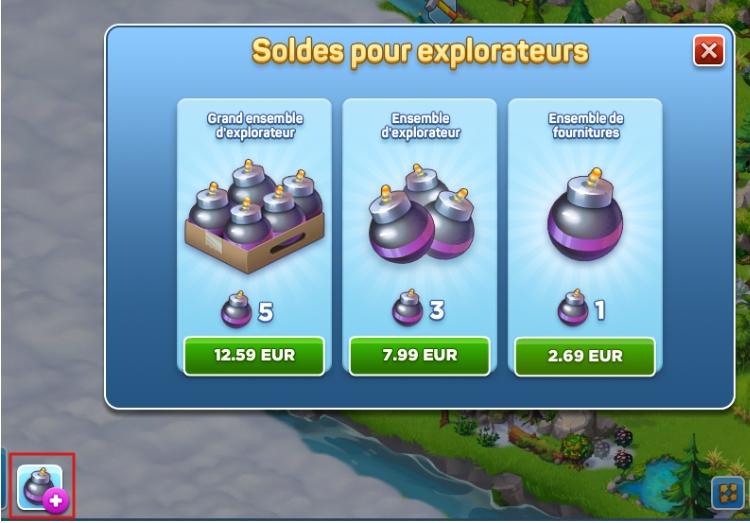The height and width of the screenshot is (523, 750).
Task: Open the add bombs icon with plus
Action: coord(40,487)
